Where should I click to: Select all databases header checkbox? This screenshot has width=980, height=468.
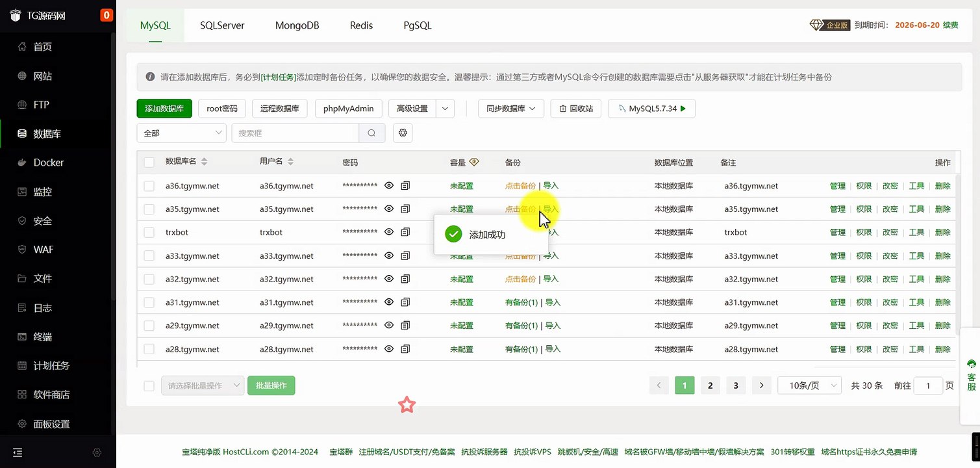pos(149,162)
